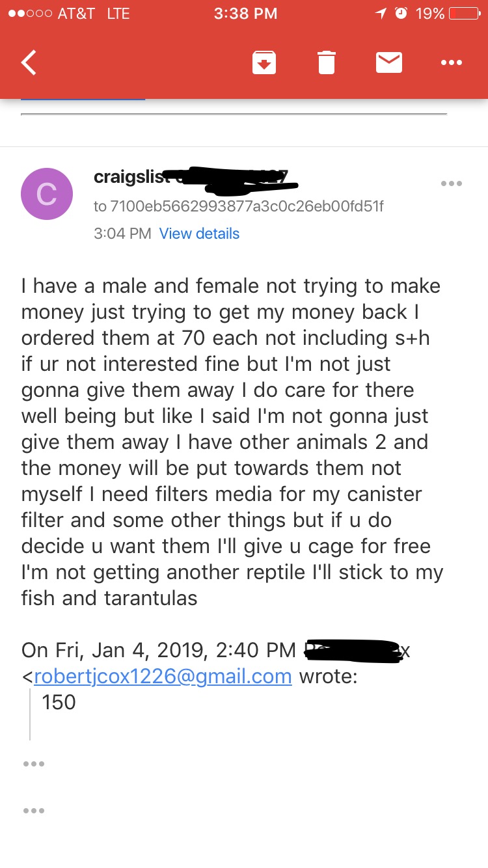Open the overflow menu in red toolbar
488x868 pixels.
pyautogui.click(x=451, y=62)
